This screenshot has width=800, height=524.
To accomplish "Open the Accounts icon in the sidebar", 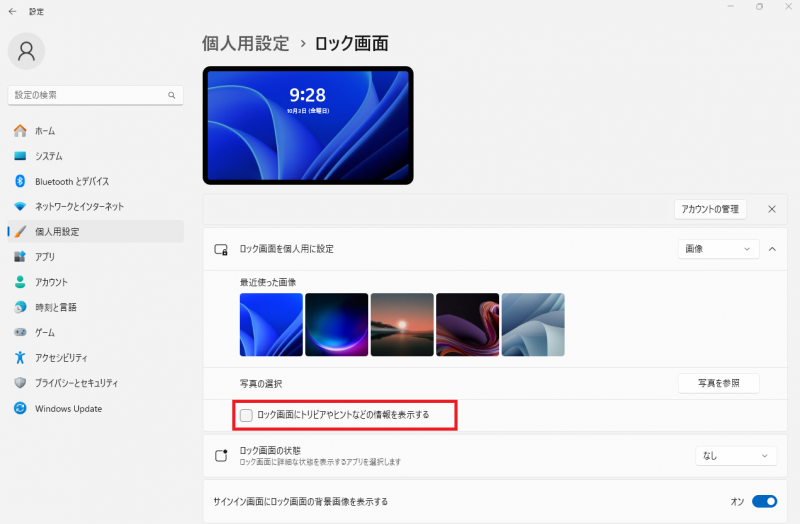I will pos(20,282).
